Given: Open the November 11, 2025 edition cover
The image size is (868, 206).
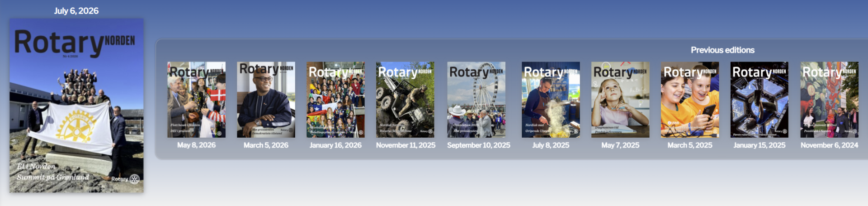Looking at the screenshot, I should tap(405, 100).
